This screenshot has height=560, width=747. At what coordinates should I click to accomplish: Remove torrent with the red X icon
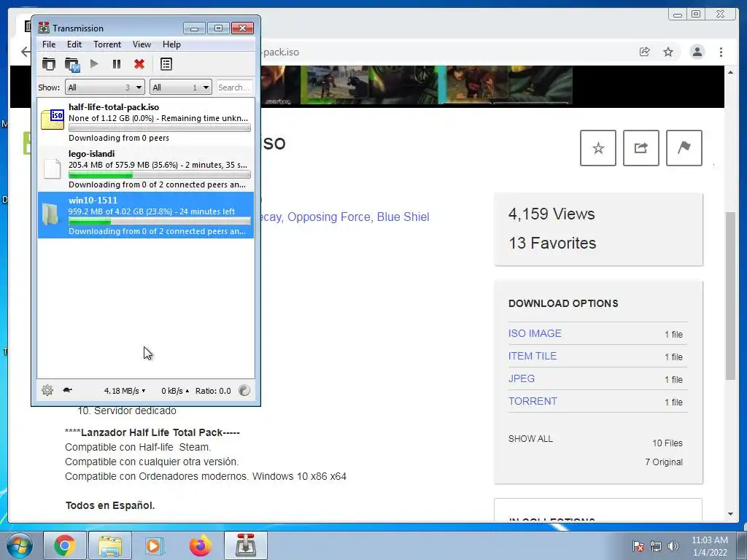[139, 64]
